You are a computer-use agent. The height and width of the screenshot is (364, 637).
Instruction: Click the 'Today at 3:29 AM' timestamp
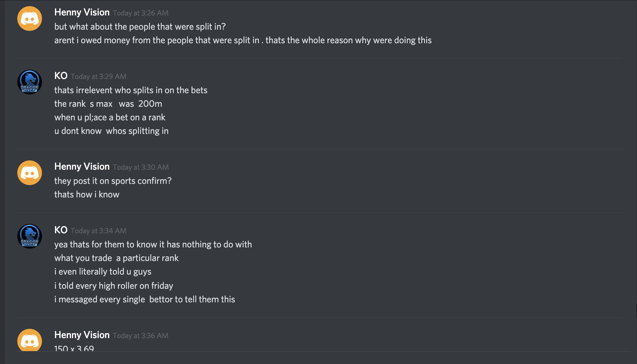pyautogui.click(x=98, y=77)
